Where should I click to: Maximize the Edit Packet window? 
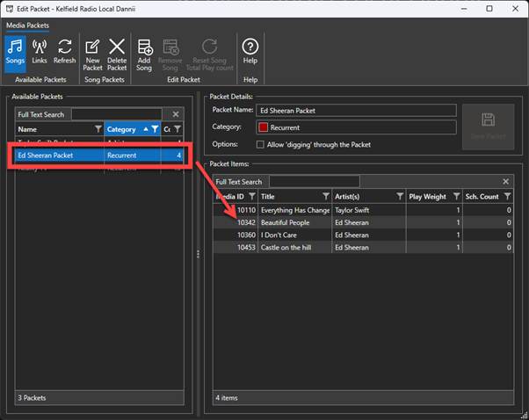(489, 9)
